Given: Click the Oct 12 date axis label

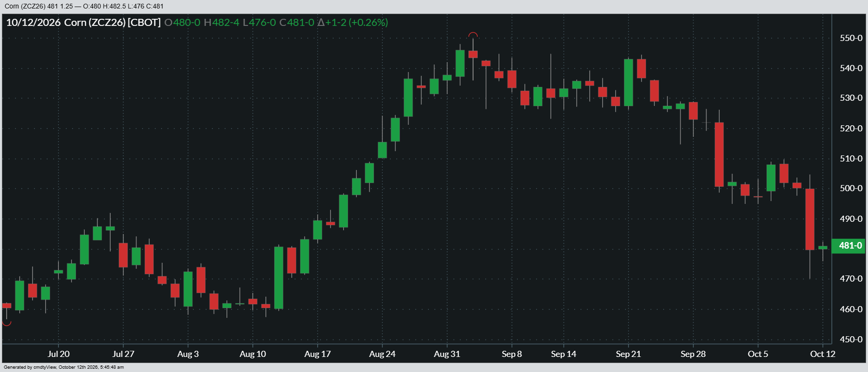Looking at the screenshot, I should point(823,354).
